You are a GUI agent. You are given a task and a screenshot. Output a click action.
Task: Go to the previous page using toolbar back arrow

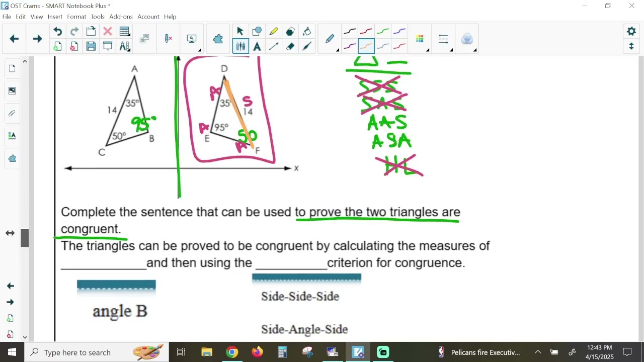point(14,39)
